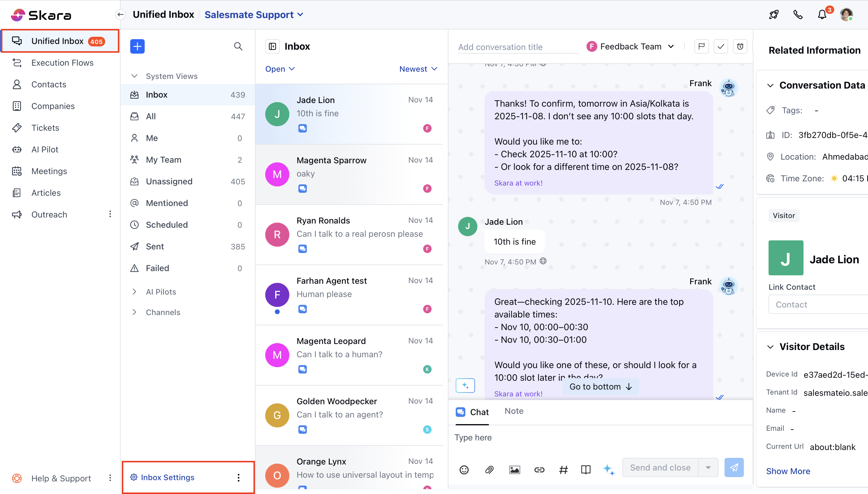Attach a file with the paperclip icon
The height and width of the screenshot is (494, 868).
[489, 470]
